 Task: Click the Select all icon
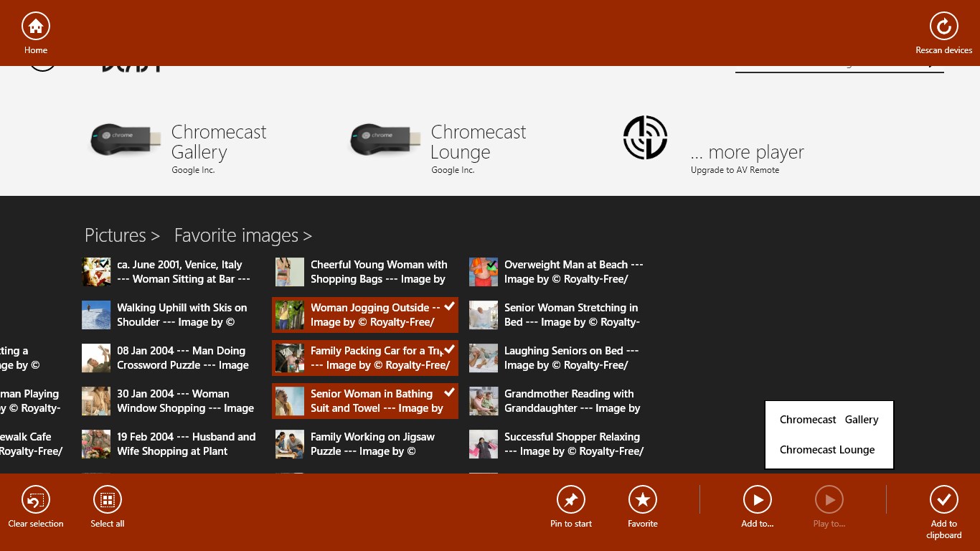108,500
